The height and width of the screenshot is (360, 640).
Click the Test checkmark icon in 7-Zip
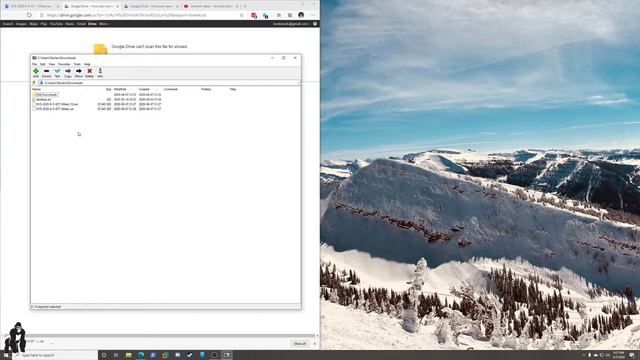pyautogui.click(x=57, y=72)
